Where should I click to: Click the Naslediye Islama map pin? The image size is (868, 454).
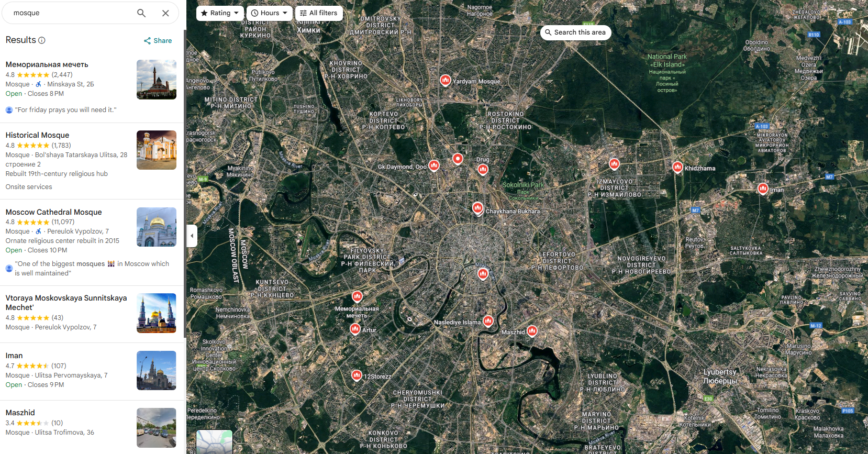[x=488, y=321]
